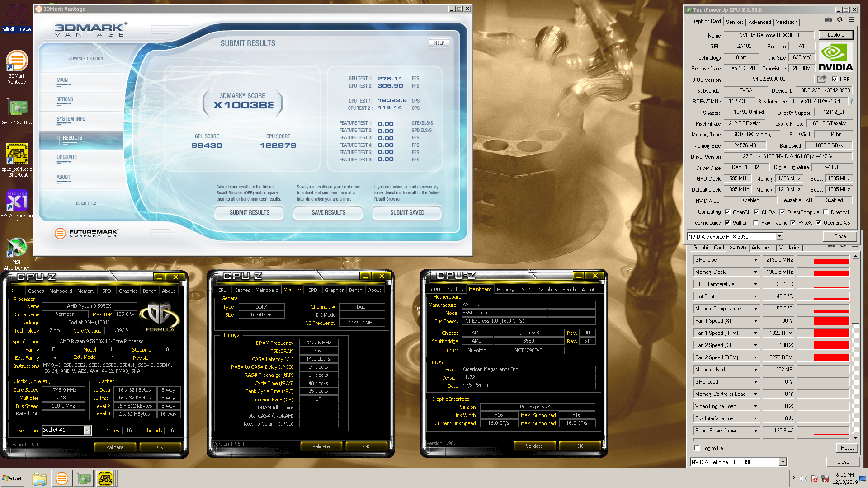Toggle the UEFI checkbox
The height and width of the screenshot is (488, 868).
tap(835, 80)
